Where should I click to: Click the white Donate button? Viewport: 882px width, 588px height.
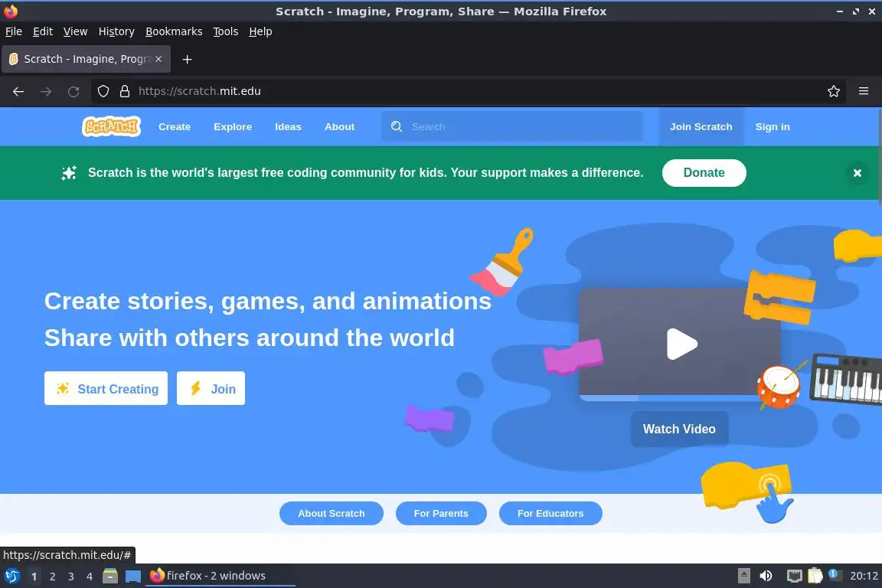(704, 173)
